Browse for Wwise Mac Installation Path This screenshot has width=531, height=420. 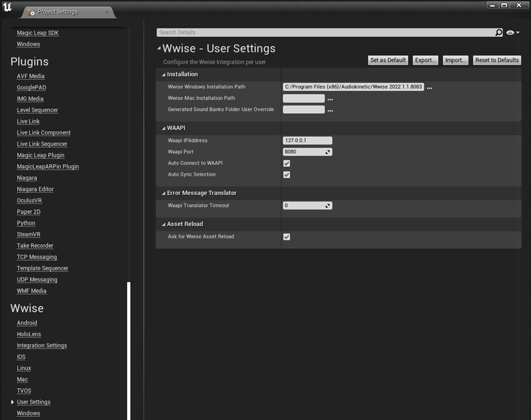tap(330, 99)
